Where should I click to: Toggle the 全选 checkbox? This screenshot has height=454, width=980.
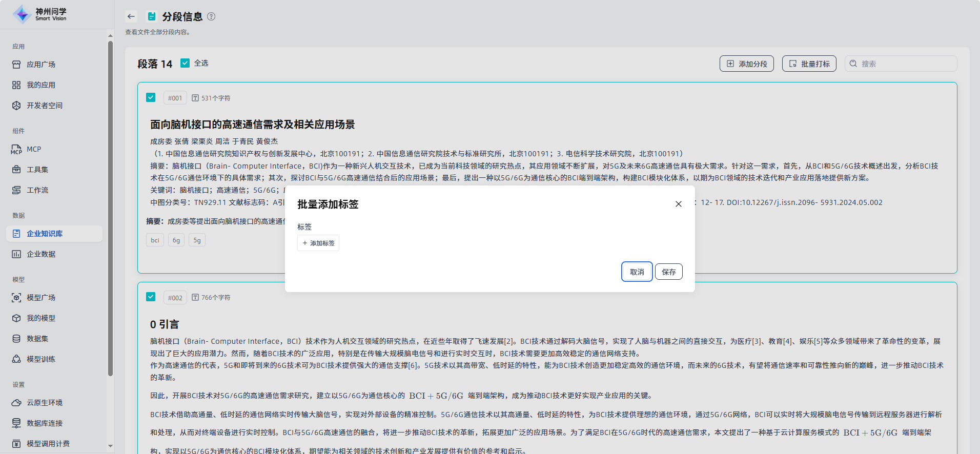185,63
